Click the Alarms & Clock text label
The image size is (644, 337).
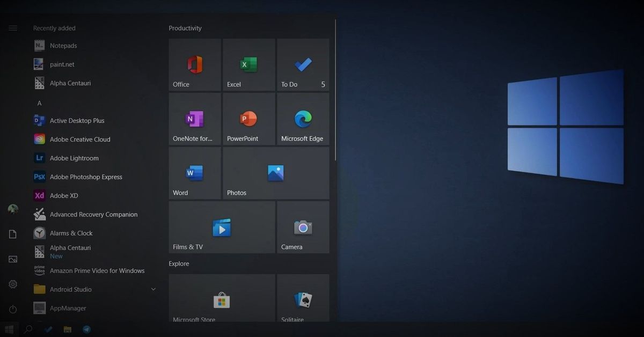pyautogui.click(x=71, y=233)
